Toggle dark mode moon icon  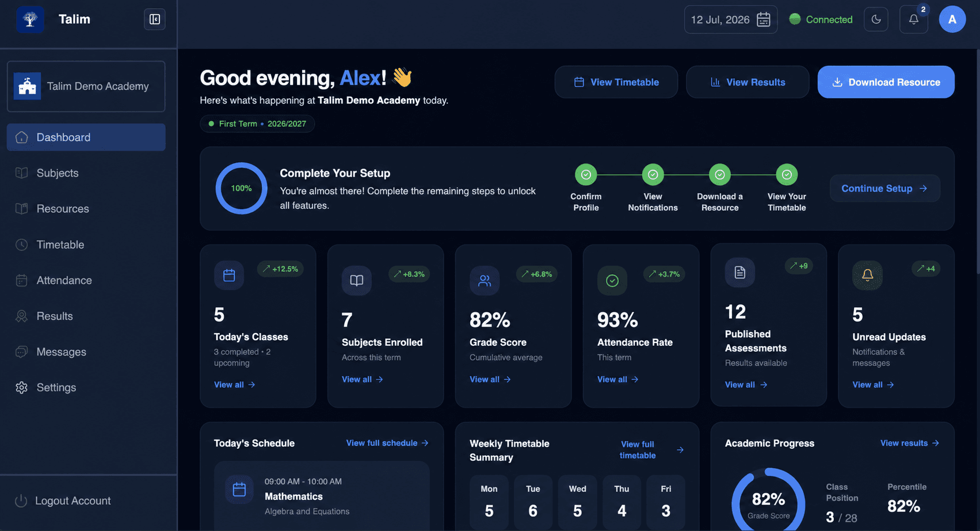876,20
